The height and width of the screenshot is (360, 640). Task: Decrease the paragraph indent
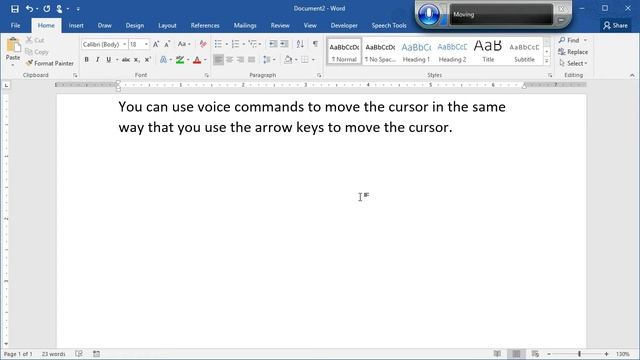pyautogui.click(x=273, y=44)
